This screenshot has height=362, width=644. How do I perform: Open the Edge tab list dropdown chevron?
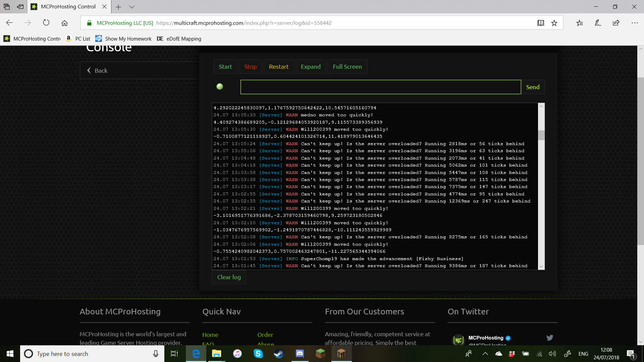(132, 7)
